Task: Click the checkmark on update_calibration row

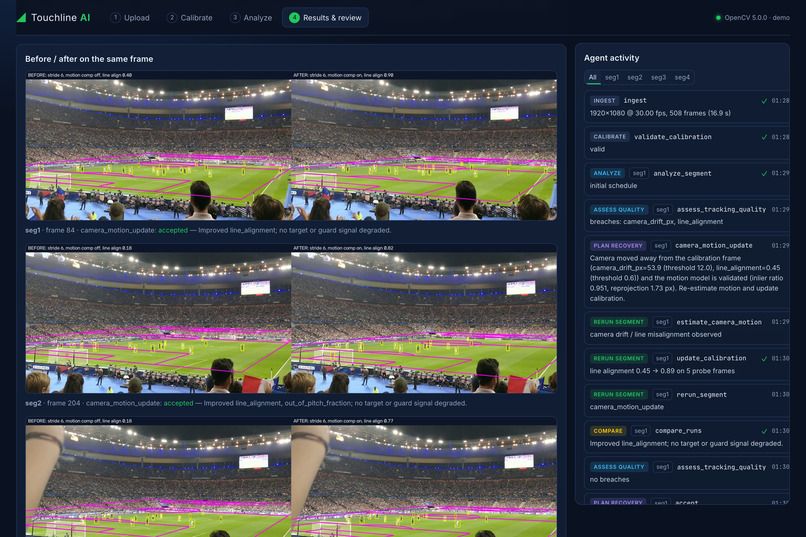Action: point(764,359)
